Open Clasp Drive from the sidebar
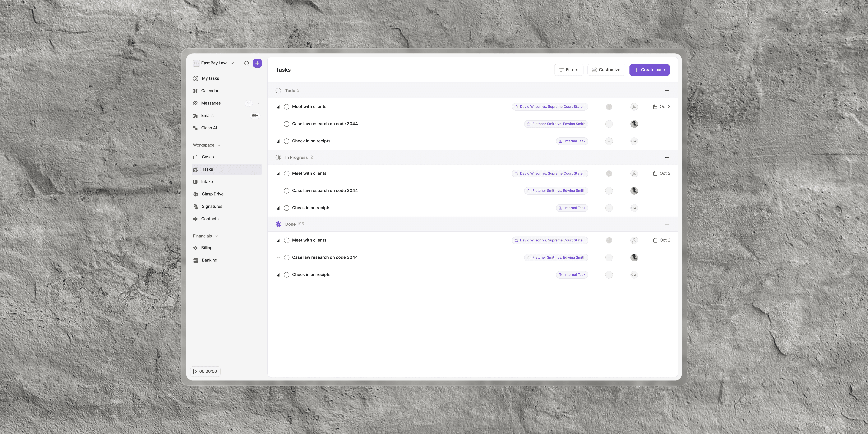 click(x=212, y=194)
